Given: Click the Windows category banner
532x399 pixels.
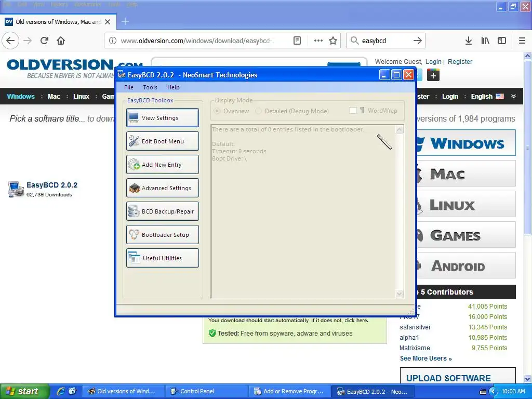Looking at the screenshot, I should coord(466,143).
